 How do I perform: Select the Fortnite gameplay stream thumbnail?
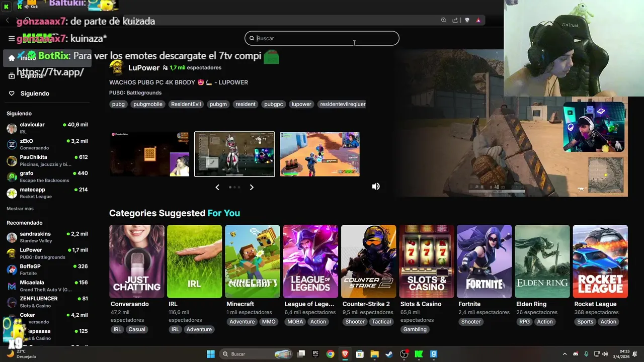pyautogui.click(x=319, y=154)
